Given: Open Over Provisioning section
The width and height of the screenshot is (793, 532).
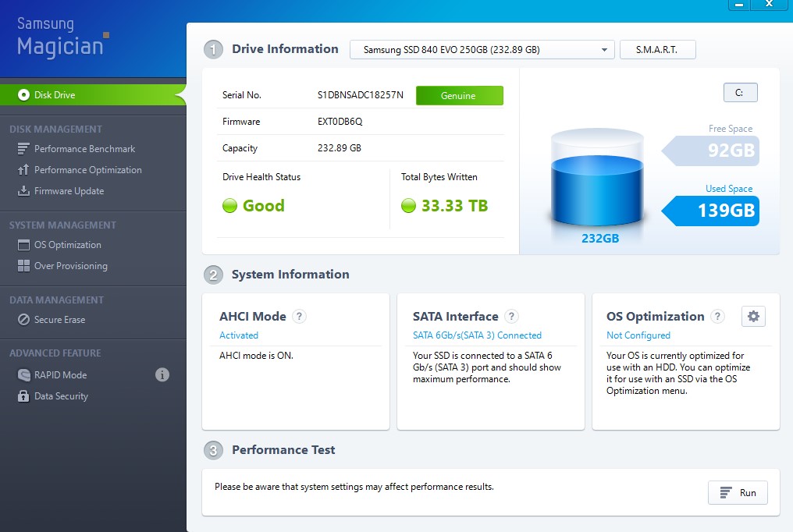Looking at the screenshot, I should (70, 266).
